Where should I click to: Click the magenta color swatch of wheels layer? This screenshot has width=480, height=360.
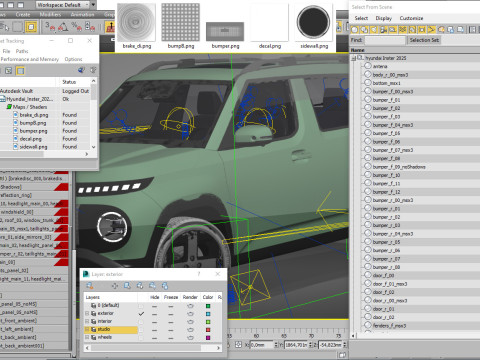pyautogui.click(x=208, y=338)
